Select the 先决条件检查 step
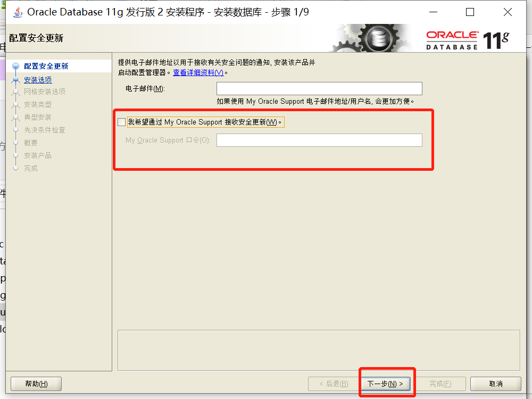This screenshot has width=532, height=399. pos(45,130)
